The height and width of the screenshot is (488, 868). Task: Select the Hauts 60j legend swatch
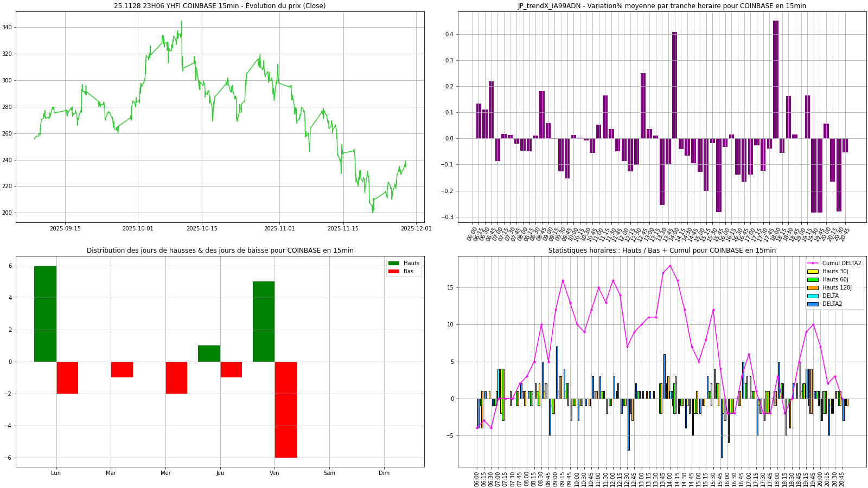point(813,280)
